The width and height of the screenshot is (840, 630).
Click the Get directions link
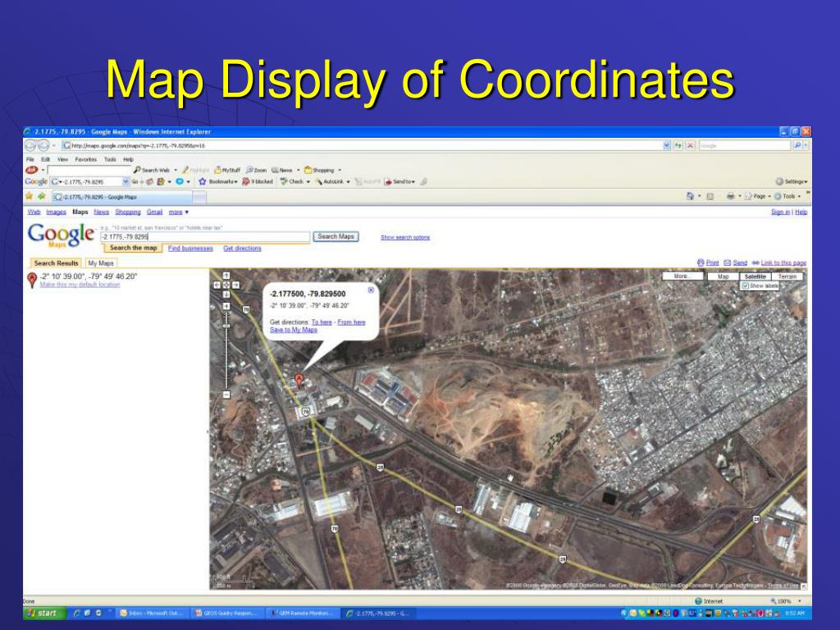click(242, 248)
